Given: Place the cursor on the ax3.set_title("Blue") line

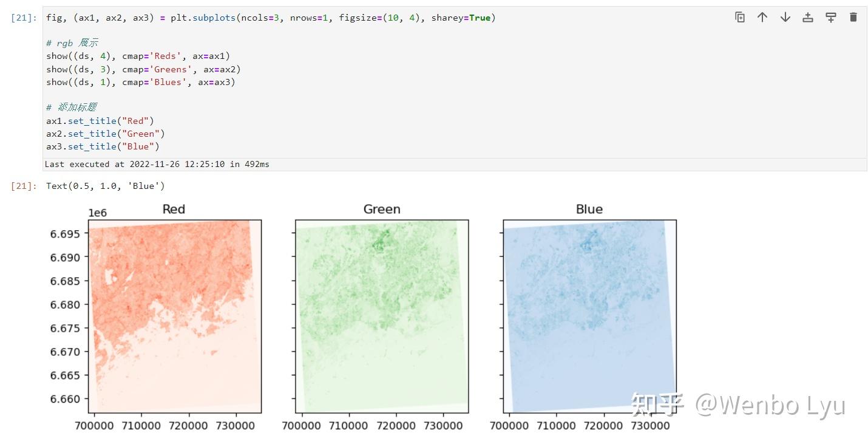Looking at the screenshot, I should coord(103,146).
